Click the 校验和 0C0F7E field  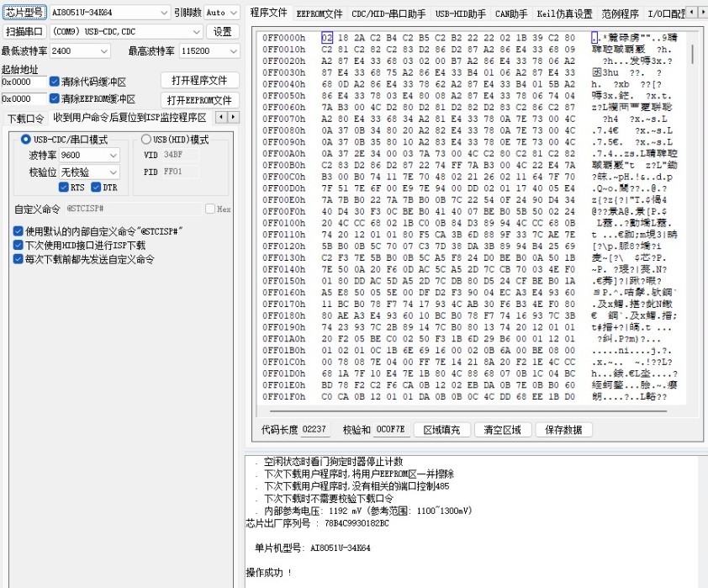[x=391, y=429]
